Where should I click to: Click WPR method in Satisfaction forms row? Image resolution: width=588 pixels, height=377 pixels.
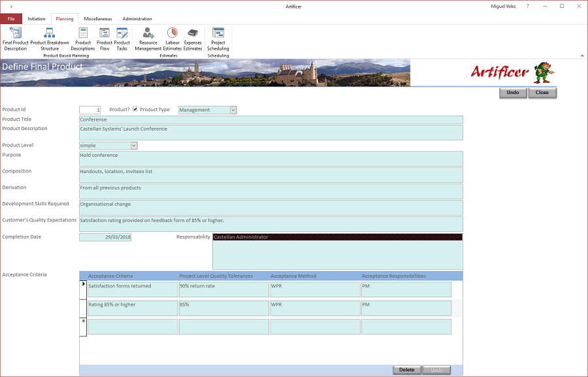coord(316,289)
